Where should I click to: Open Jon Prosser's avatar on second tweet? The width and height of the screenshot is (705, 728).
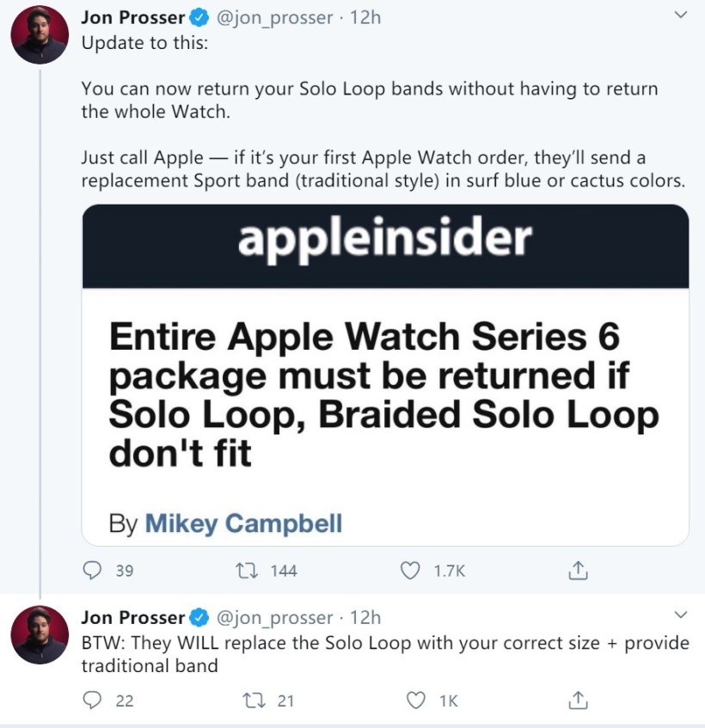click(40, 634)
